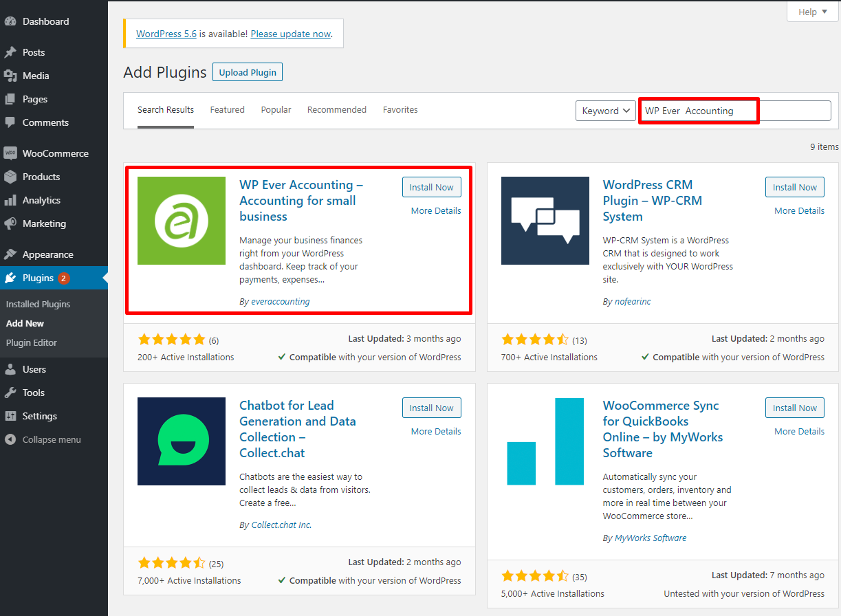The width and height of the screenshot is (841, 616).
Task: Click the Comments bubble icon
Action: click(10, 122)
